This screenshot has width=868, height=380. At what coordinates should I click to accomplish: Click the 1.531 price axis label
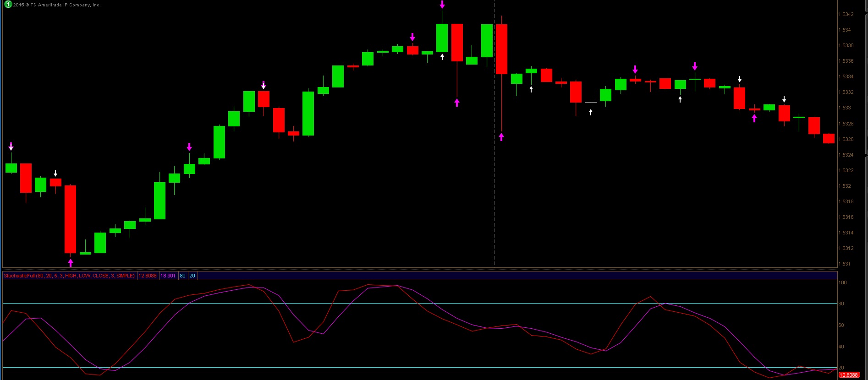844,264
